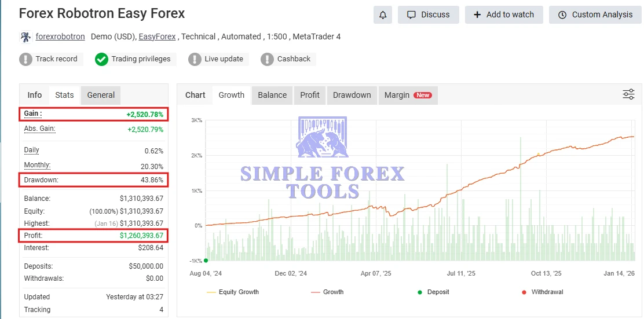Click the Add to watch button
Viewport: 644px width, 319px height.
click(x=503, y=14)
